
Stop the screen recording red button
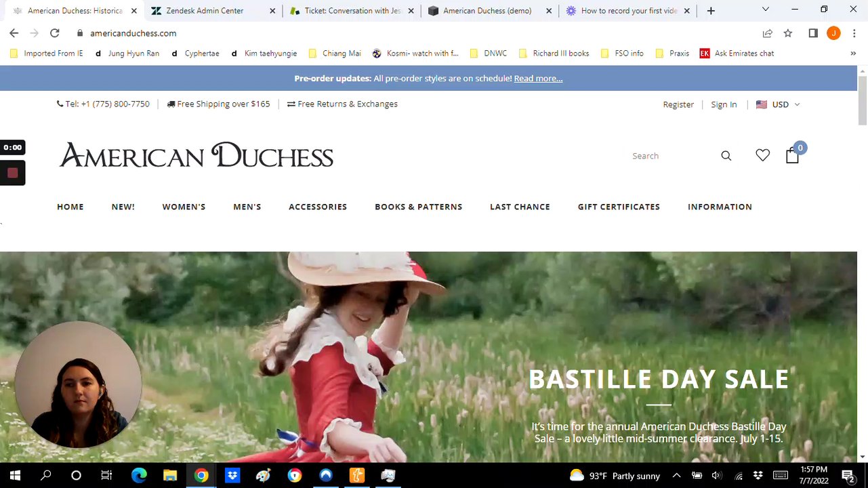tap(12, 173)
